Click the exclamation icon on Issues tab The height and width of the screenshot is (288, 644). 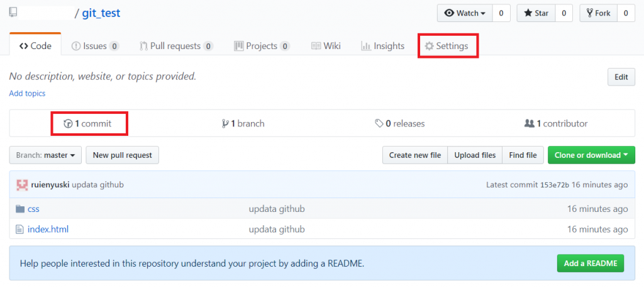[x=76, y=46]
